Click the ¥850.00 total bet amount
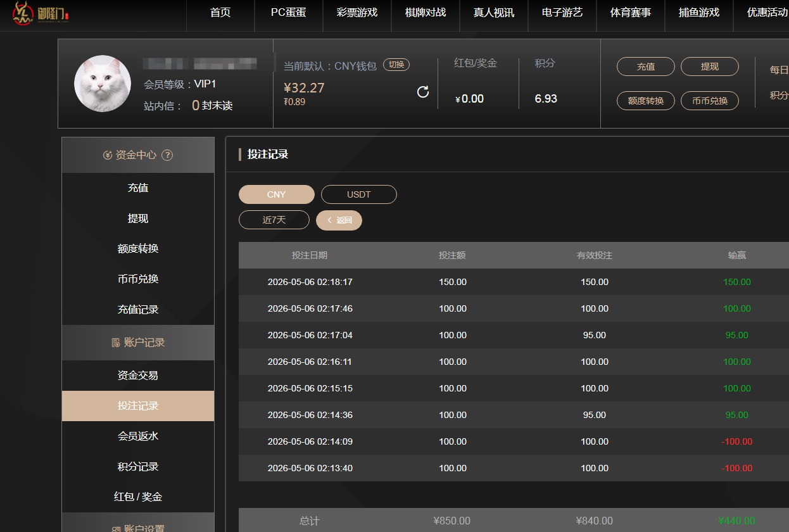 point(452,521)
